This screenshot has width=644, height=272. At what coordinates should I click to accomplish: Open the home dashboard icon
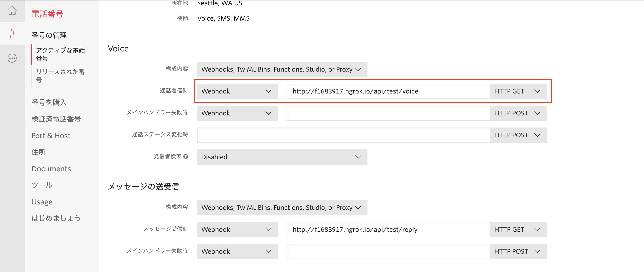click(x=12, y=11)
